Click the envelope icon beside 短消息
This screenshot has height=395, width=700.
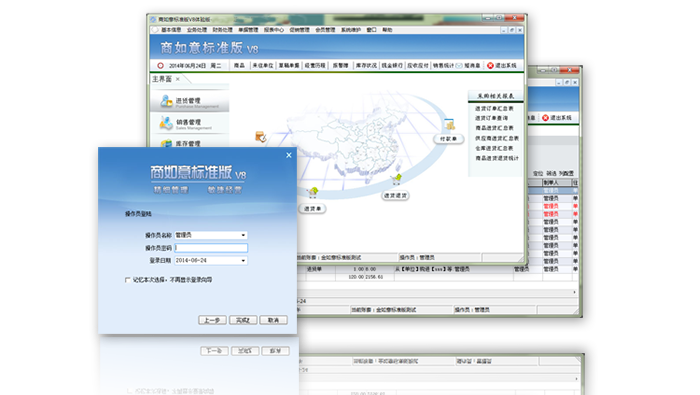pyautogui.click(x=459, y=66)
